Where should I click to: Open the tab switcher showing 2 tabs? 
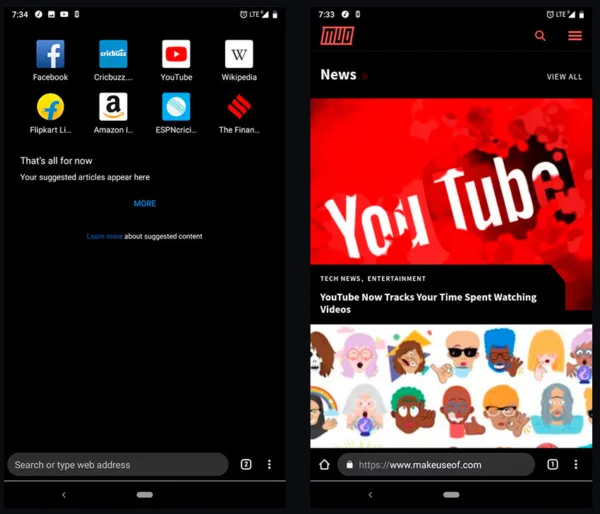click(x=246, y=465)
